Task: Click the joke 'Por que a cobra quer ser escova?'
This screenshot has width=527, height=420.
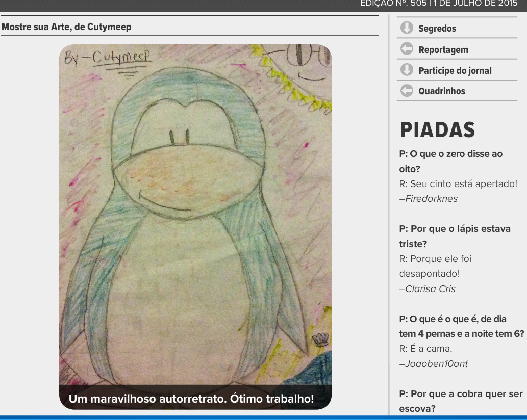Action: click(x=461, y=401)
